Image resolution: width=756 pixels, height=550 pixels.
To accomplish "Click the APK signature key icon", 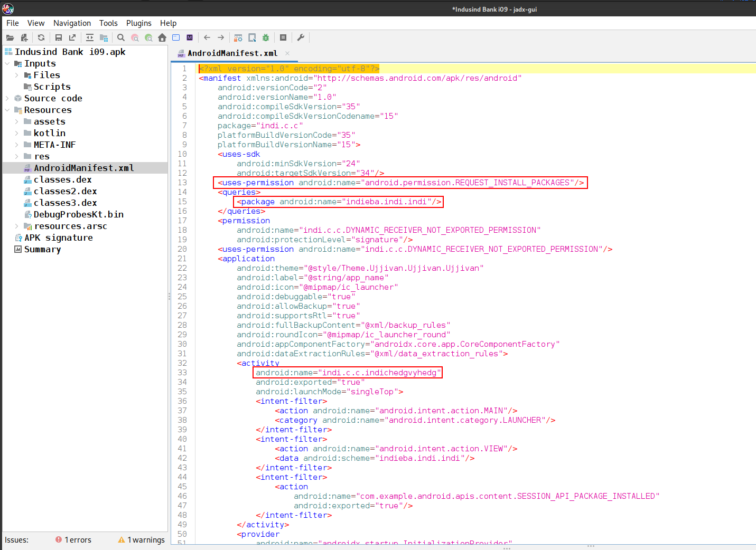I will pyautogui.click(x=18, y=238).
